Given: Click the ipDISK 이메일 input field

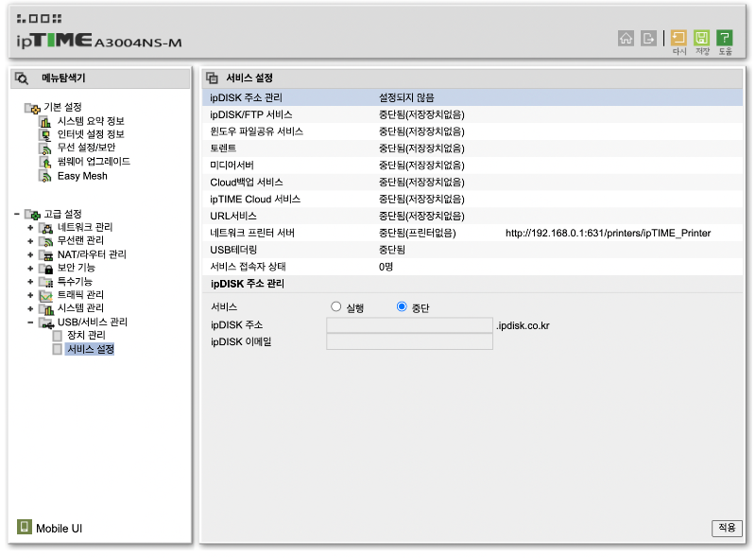Looking at the screenshot, I should 409,341.
